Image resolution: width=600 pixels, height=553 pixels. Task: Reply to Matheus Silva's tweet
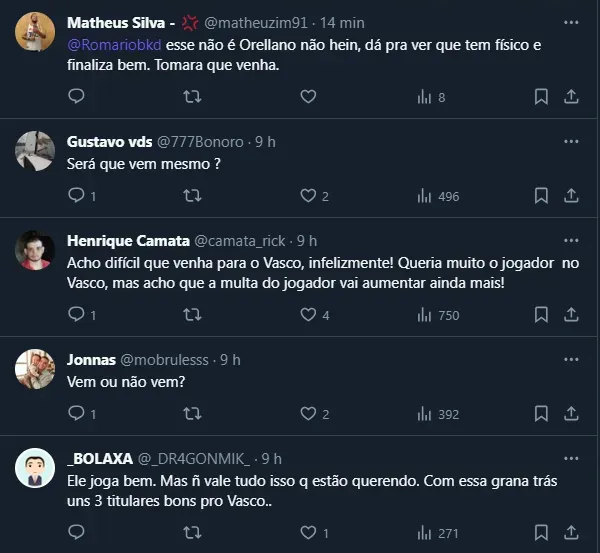77,97
